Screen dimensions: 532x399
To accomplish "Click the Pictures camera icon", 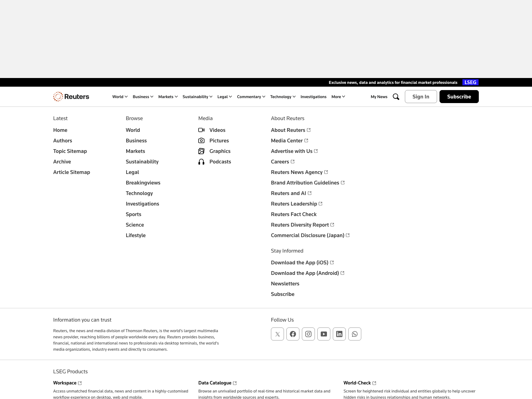I will pyautogui.click(x=201, y=141).
